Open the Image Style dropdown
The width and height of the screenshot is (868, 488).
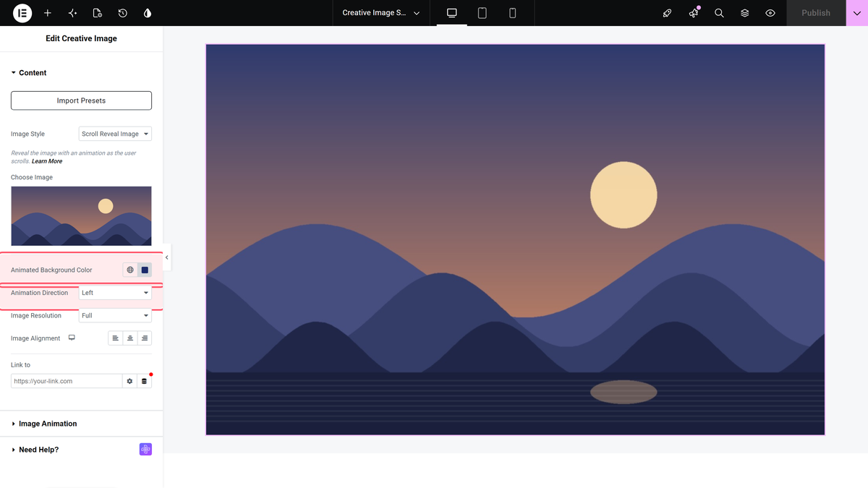(115, 134)
